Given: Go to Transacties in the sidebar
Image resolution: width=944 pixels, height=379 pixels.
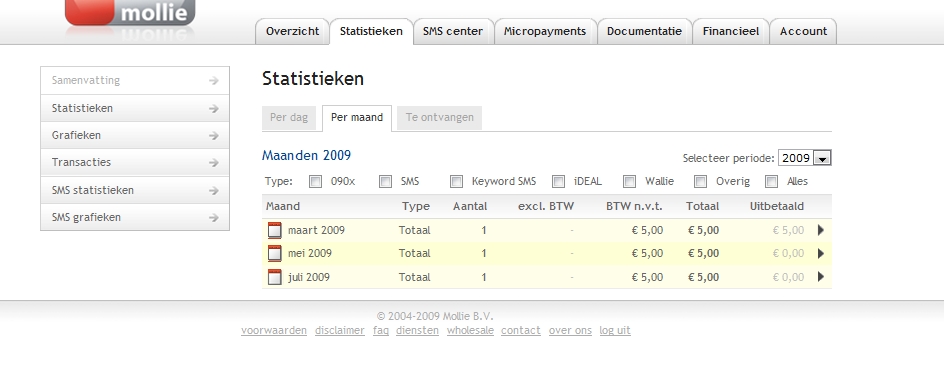Looking at the screenshot, I should pyautogui.click(x=135, y=162).
